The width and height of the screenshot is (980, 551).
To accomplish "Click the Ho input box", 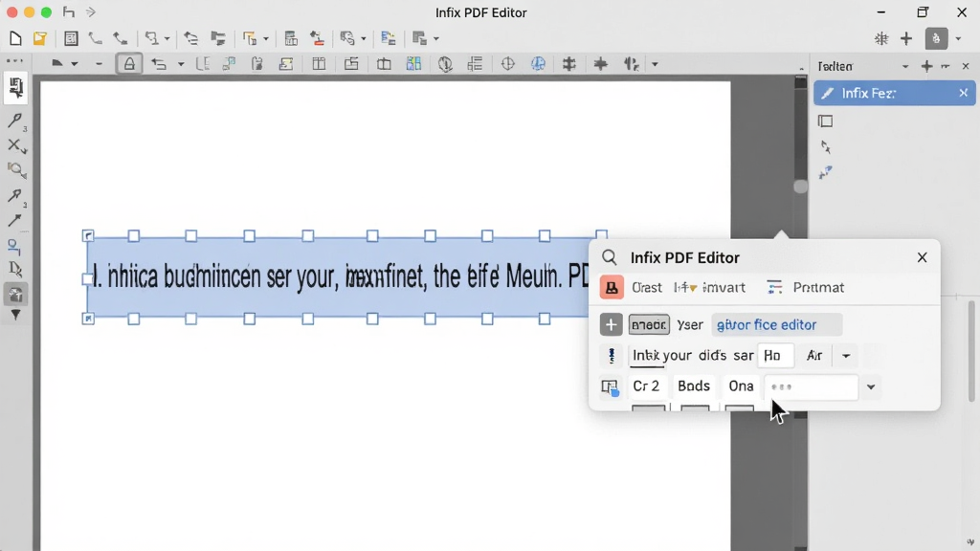I will (775, 356).
